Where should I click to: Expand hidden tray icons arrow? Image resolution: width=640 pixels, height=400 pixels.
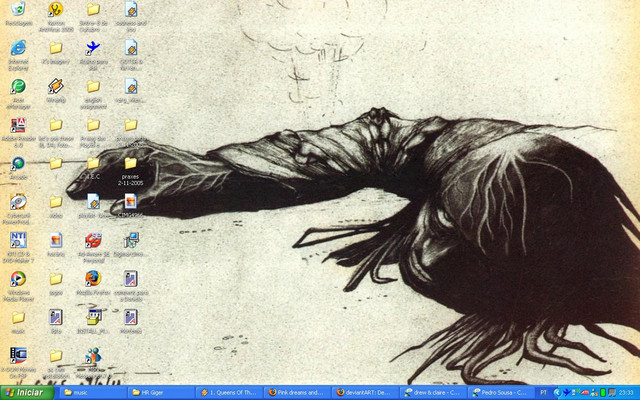tap(558, 393)
